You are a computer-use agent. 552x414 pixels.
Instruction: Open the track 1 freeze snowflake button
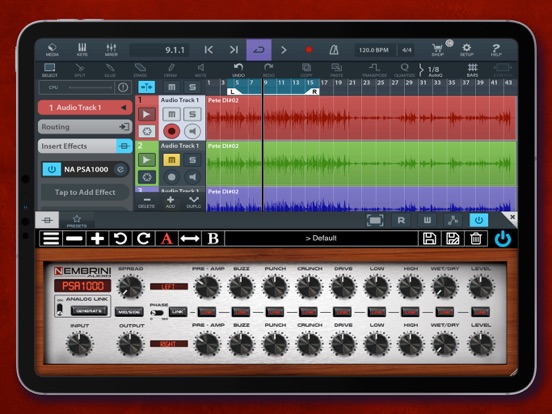[147, 132]
